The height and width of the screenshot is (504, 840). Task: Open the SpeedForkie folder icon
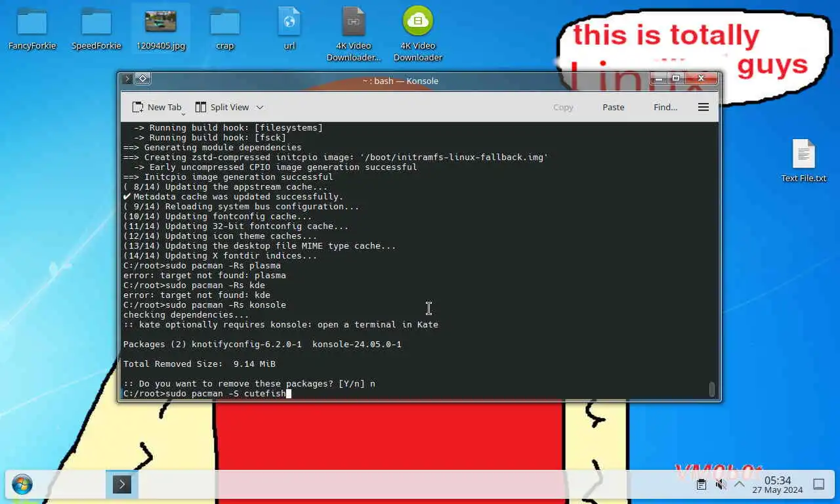coord(96,29)
